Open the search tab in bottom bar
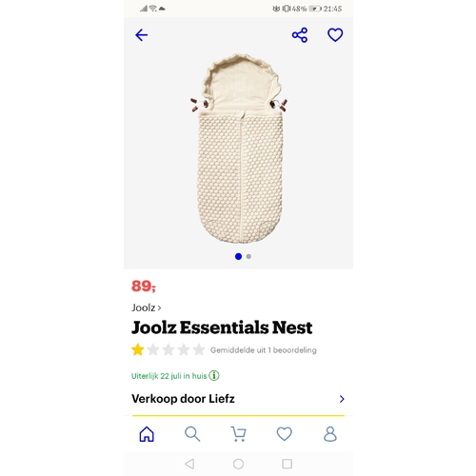The image size is (476, 476). point(192,434)
